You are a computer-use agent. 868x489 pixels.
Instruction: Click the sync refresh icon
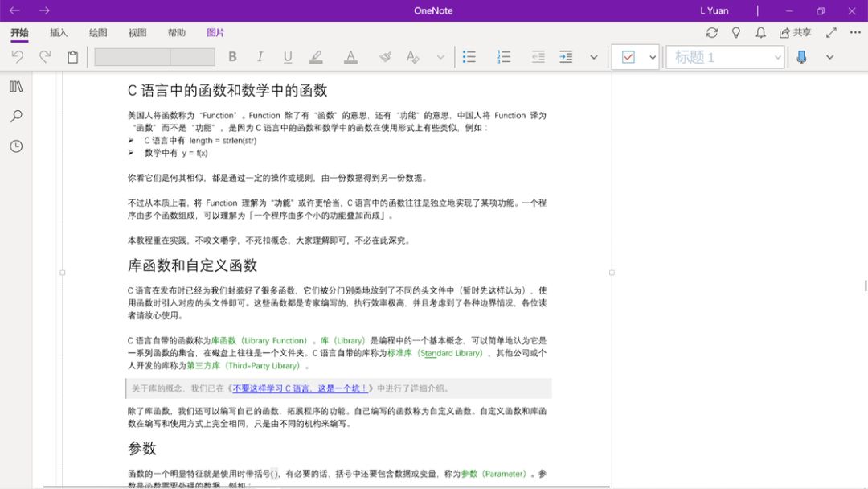pos(711,33)
